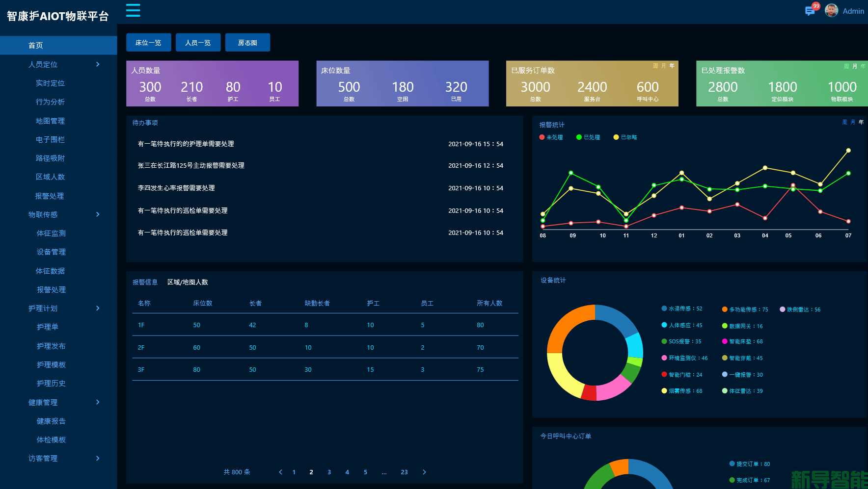Screen dimensions: 868x489
Task: Select 周 range on 已处理报警数 card
Action: point(846,66)
